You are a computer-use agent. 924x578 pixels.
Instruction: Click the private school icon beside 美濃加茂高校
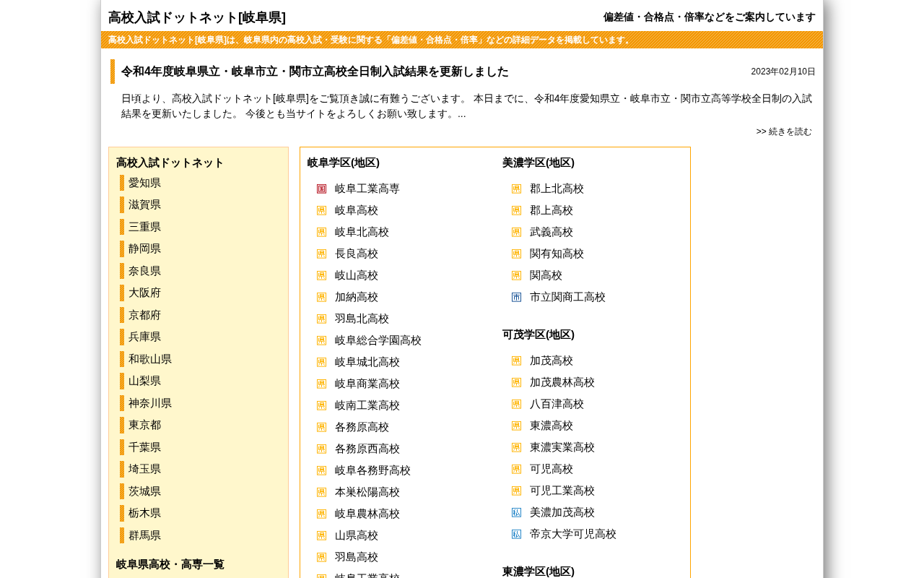[516, 512]
